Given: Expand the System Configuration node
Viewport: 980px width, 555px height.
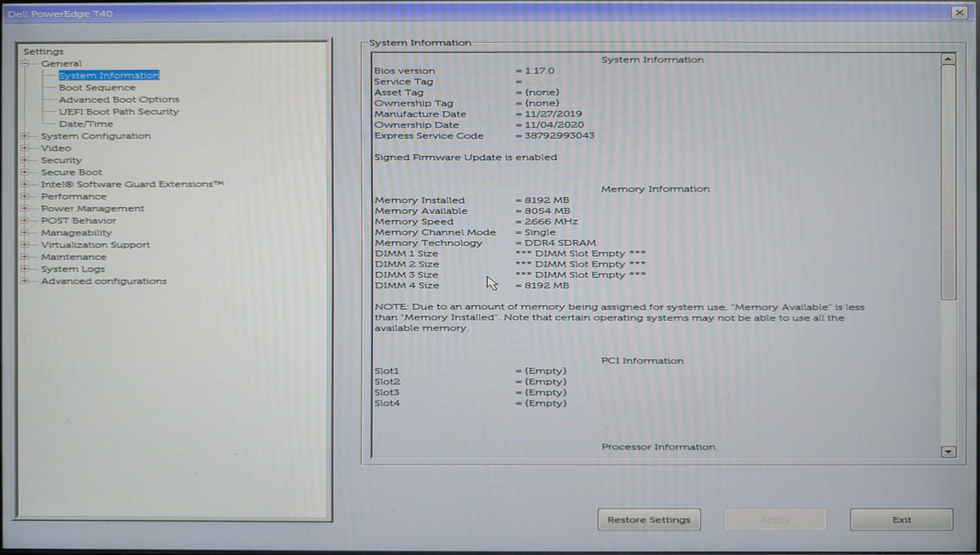Looking at the screenshot, I should pos(25,136).
